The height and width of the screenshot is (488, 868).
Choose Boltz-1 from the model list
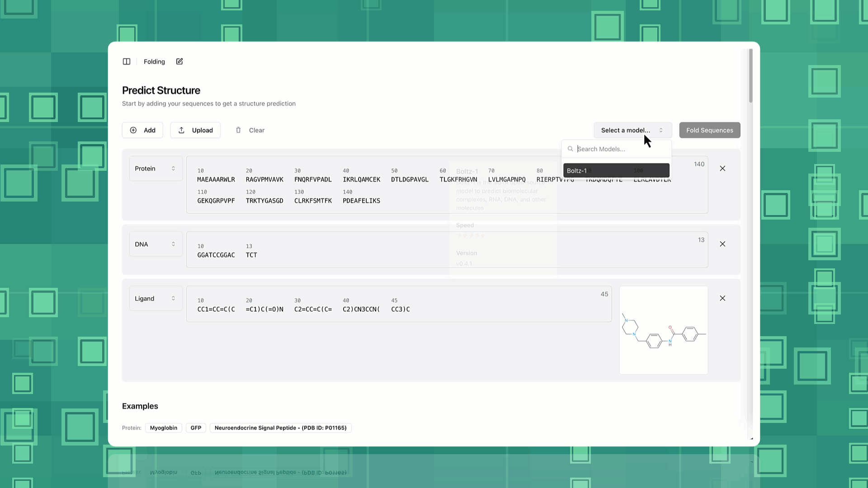tap(616, 170)
